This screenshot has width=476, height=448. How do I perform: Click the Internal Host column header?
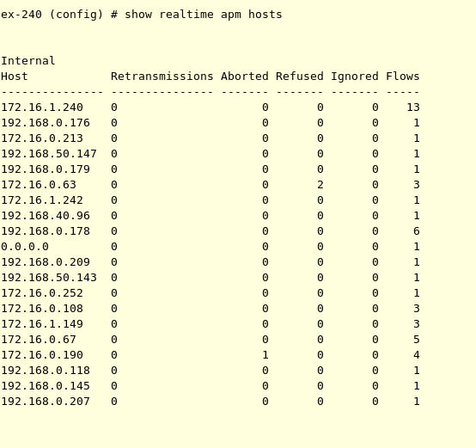tap(28, 68)
